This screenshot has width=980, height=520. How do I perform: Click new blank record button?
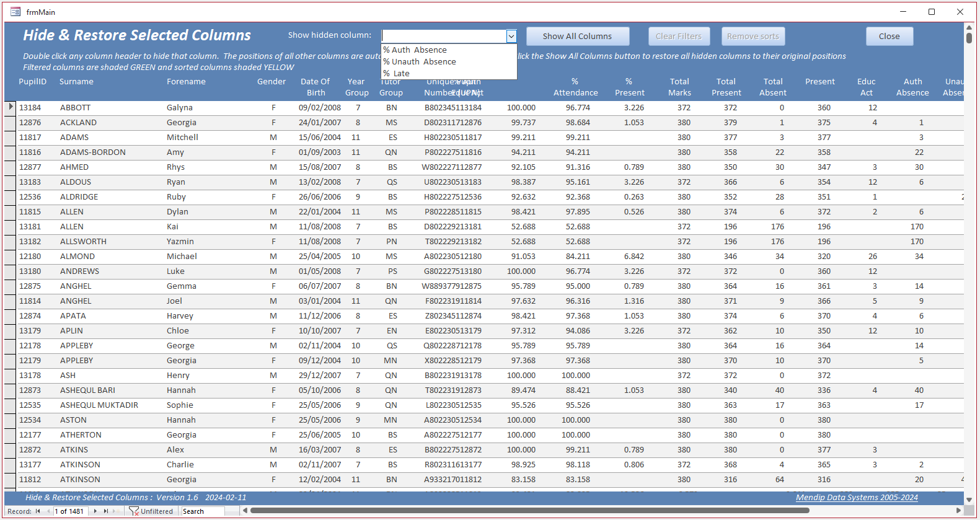(117, 511)
